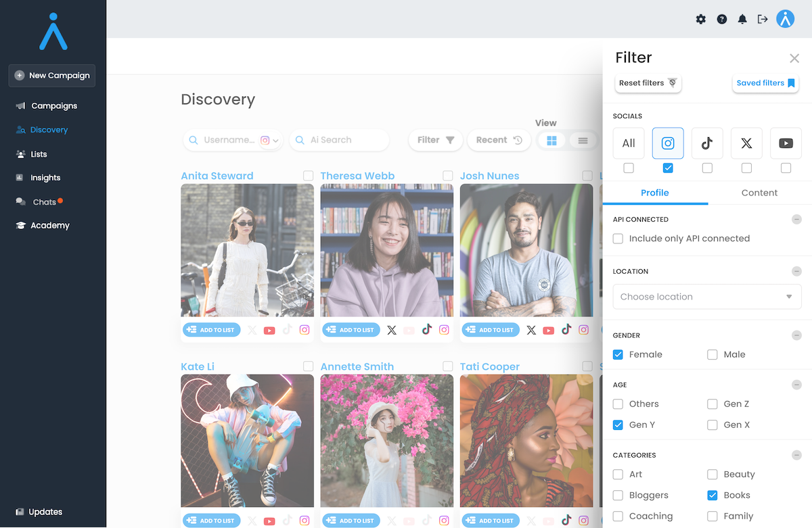The height and width of the screenshot is (528, 812).
Task: Switch to list view icon
Action: point(583,141)
